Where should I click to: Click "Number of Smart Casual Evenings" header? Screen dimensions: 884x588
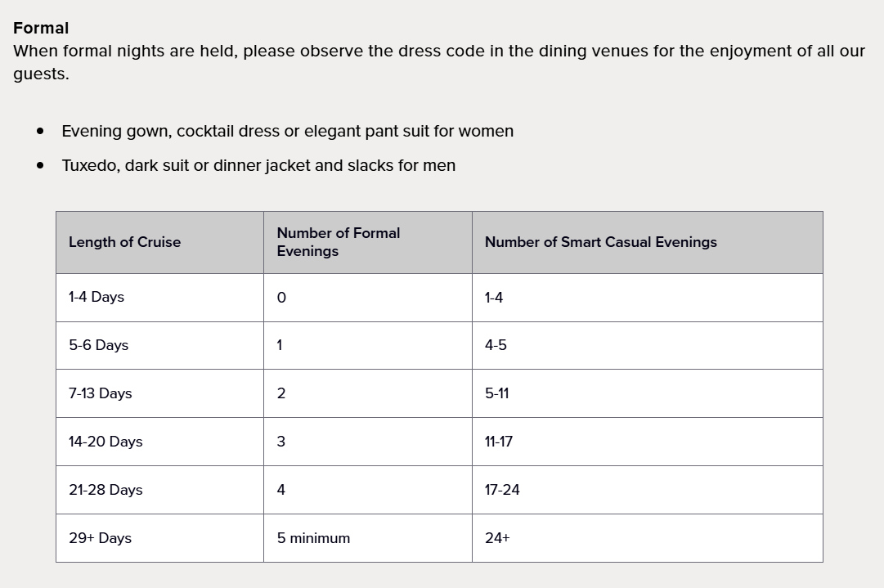click(x=600, y=242)
